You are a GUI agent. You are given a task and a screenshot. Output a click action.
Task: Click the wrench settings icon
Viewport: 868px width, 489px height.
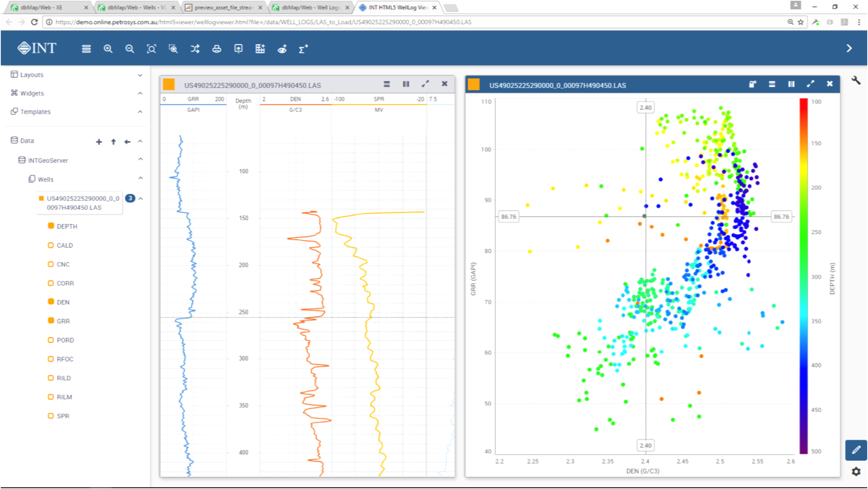tap(856, 80)
